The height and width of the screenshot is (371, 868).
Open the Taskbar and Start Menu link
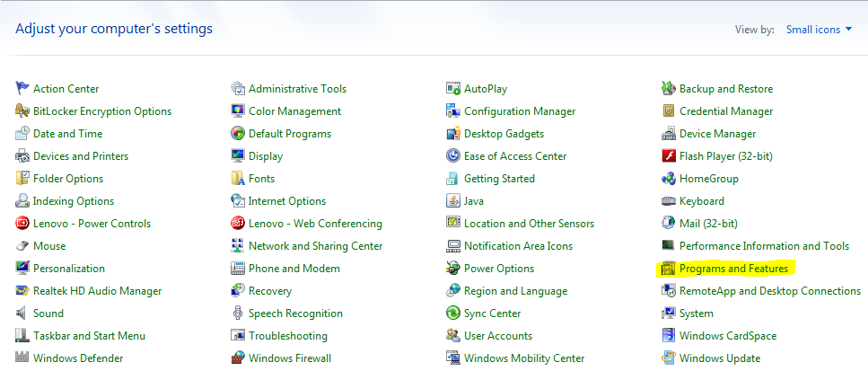[89, 336]
